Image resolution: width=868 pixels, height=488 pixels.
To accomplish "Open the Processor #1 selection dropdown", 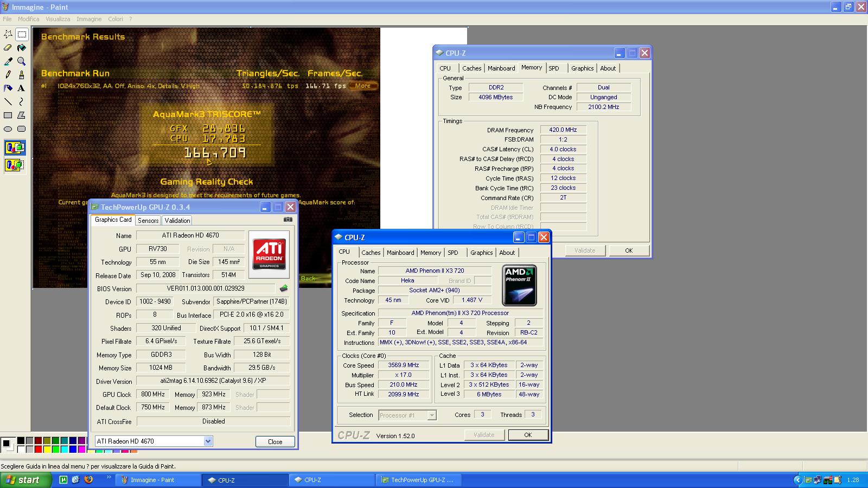I will point(432,415).
